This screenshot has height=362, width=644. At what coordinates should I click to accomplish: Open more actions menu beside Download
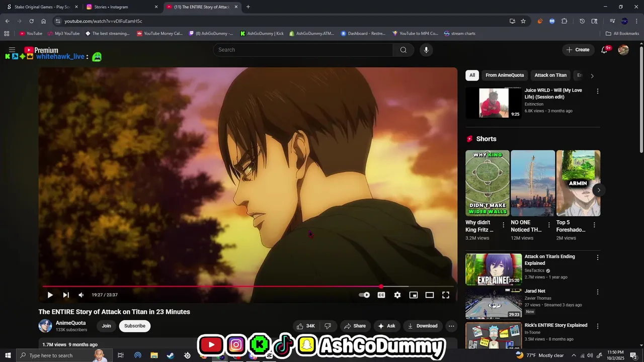451,326
